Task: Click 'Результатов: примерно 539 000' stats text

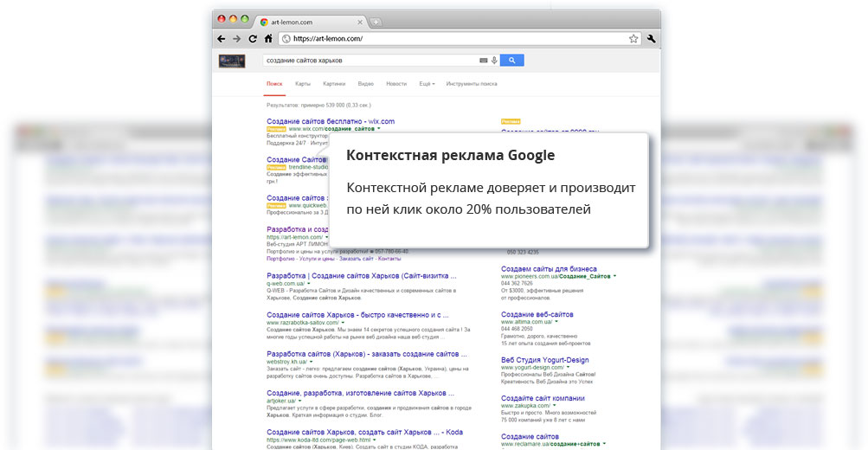Action: coord(318,106)
